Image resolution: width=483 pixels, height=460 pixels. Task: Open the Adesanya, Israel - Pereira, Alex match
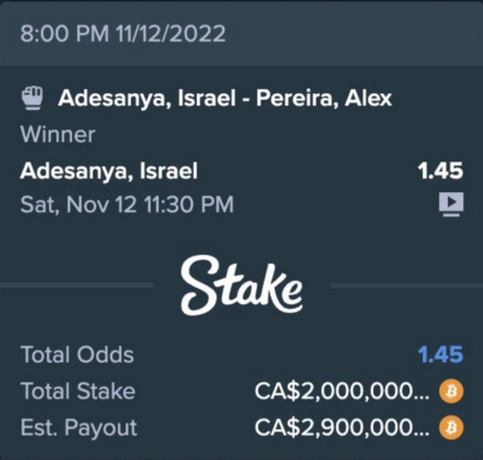pos(225,98)
